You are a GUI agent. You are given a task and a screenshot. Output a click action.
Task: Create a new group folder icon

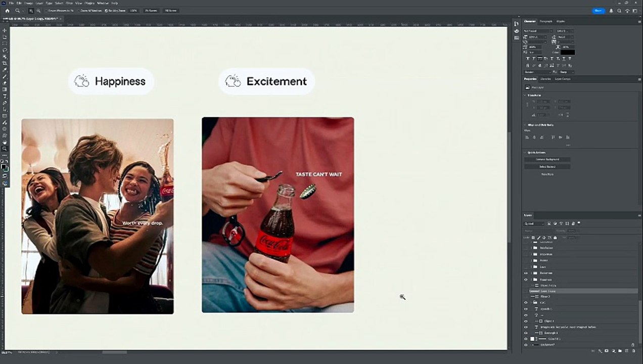[x=620, y=351]
